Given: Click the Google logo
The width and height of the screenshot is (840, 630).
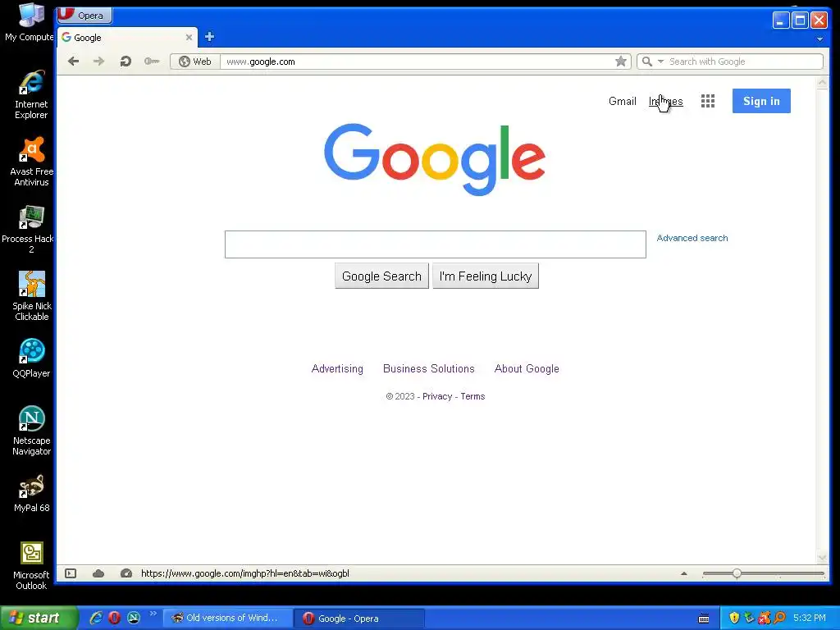Looking at the screenshot, I should 435,159.
